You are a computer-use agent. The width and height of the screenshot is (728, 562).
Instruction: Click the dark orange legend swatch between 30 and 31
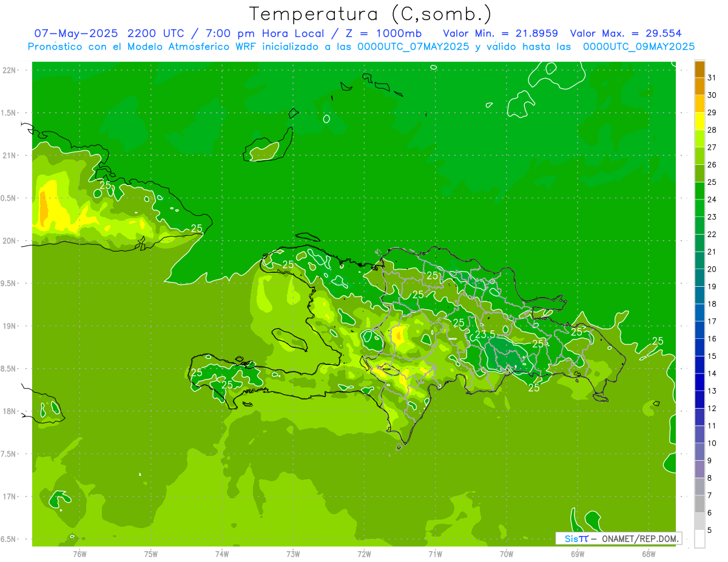coord(699,87)
